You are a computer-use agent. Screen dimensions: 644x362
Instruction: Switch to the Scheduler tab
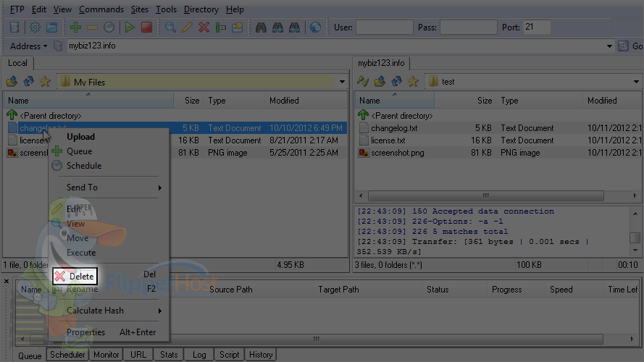[x=67, y=355]
